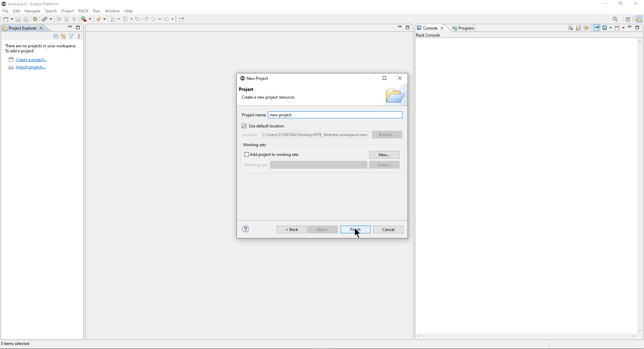Open the File menu
The width and height of the screenshot is (644, 349).
click(x=5, y=11)
